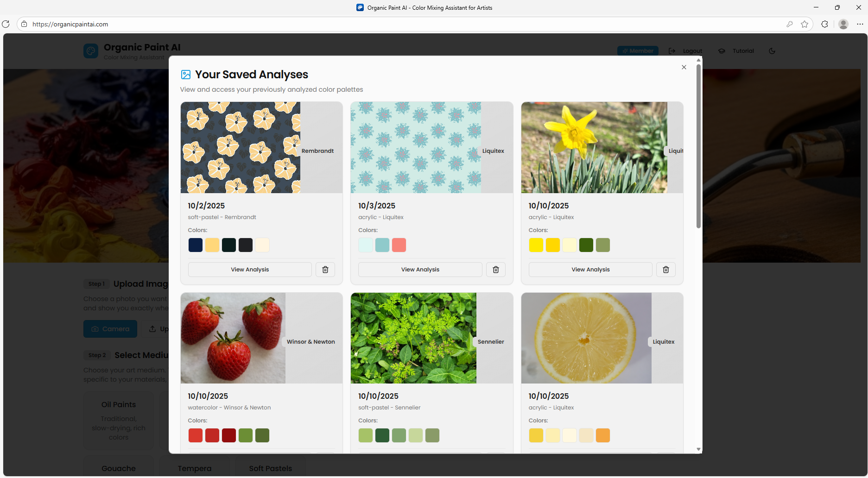The width and height of the screenshot is (868, 478).
Task: Delete the teal floral pattern analysis
Action: point(495,269)
